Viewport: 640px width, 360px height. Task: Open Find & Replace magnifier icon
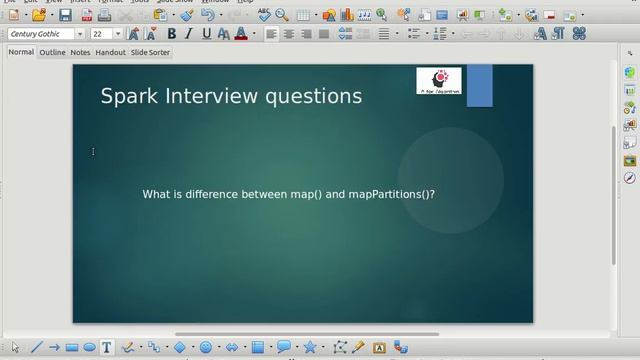[282, 15]
